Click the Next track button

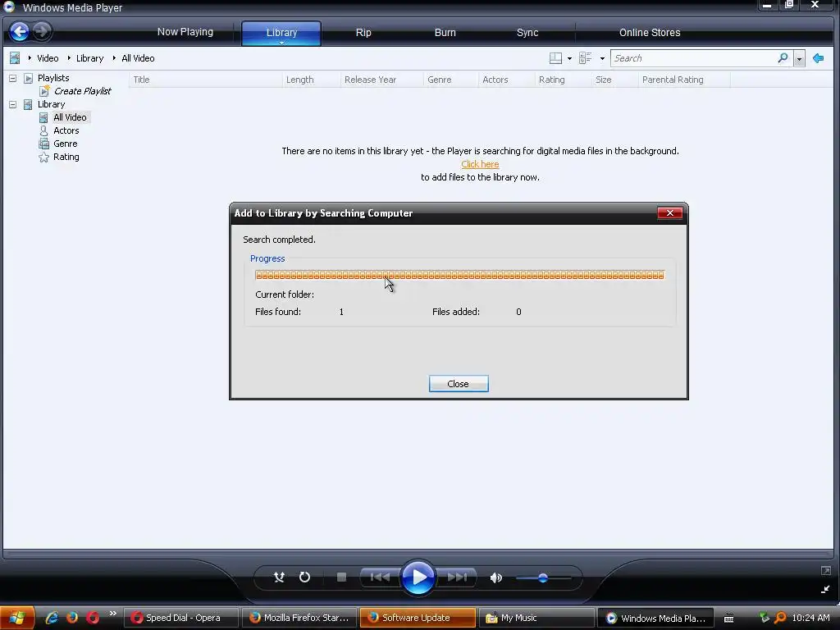[456, 577]
